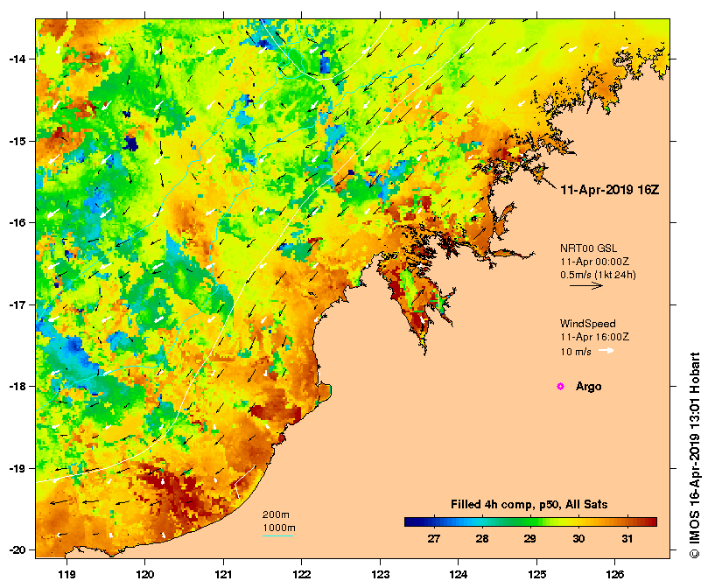Click the white wind speed arrow legend
The image size is (708, 588).
pos(606,351)
